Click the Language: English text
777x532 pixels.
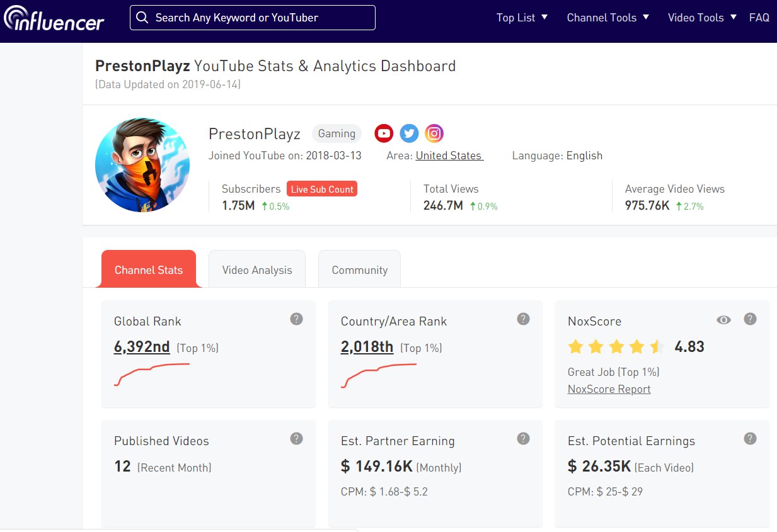pyautogui.click(x=557, y=156)
